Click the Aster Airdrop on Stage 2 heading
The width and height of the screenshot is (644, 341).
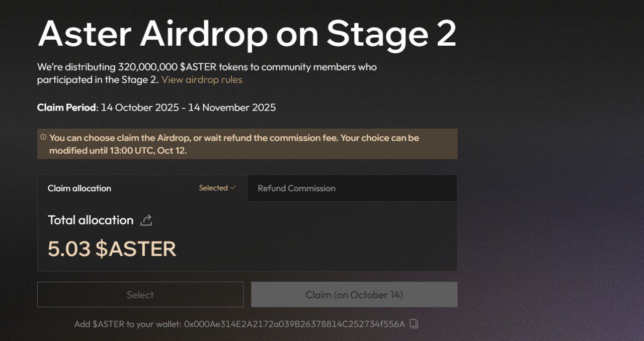point(247,34)
